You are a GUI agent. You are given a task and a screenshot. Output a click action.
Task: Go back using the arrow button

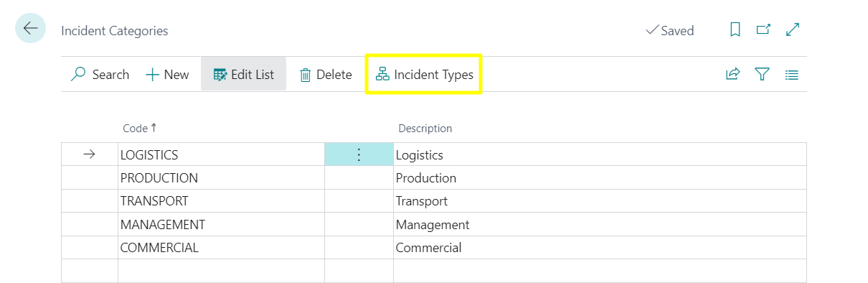tap(30, 29)
